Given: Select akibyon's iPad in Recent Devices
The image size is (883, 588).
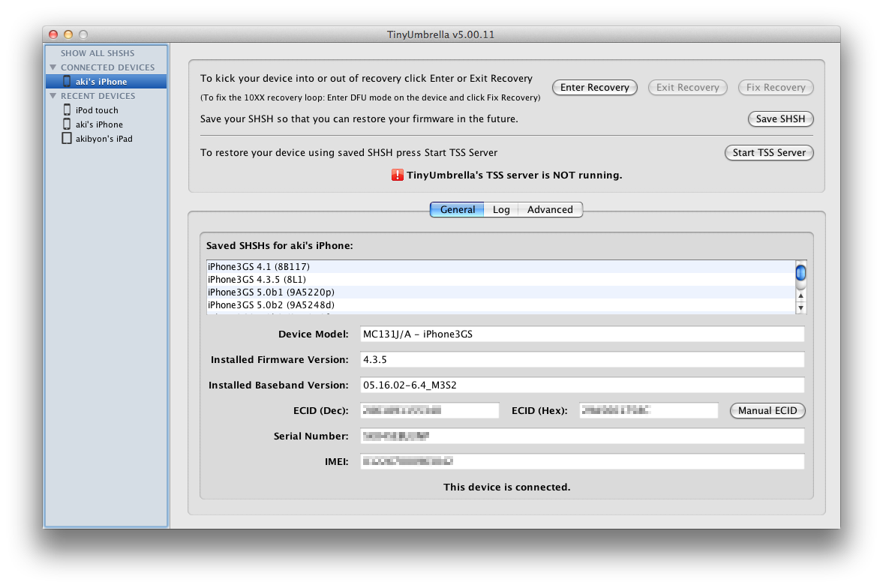Looking at the screenshot, I should (x=104, y=139).
